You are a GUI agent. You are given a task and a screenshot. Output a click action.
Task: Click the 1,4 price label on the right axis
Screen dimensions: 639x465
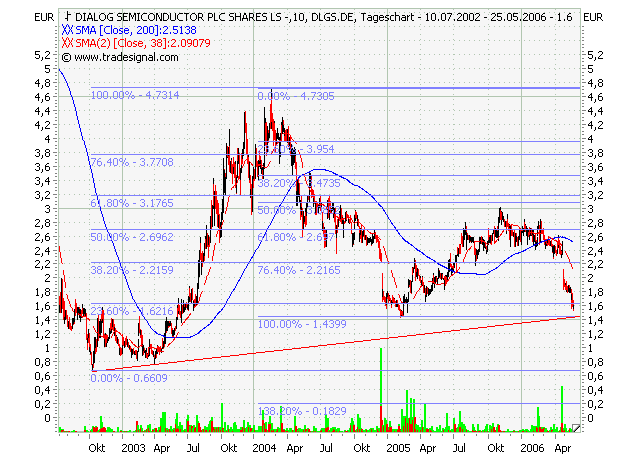click(595, 320)
